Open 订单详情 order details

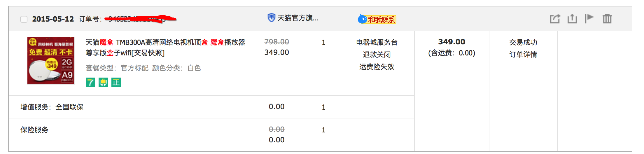click(x=523, y=55)
